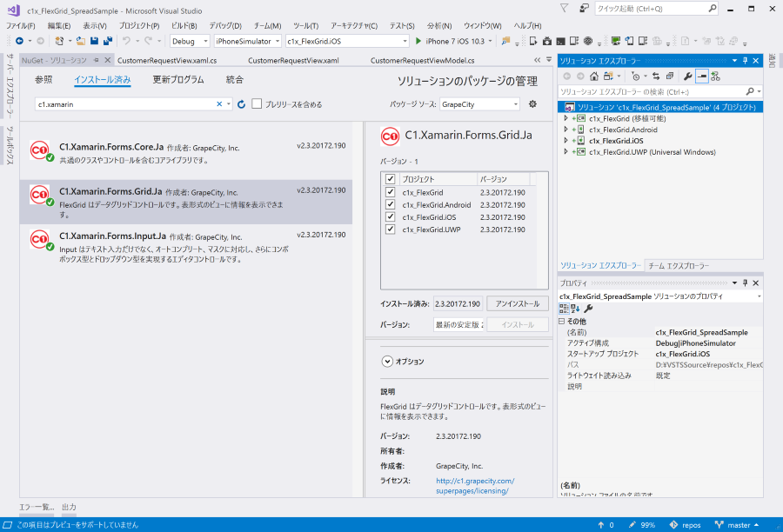Switch to CustomerRequestViewModel.cs tab
Image resolution: width=783 pixels, height=532 pixels.
pos(423,60)
